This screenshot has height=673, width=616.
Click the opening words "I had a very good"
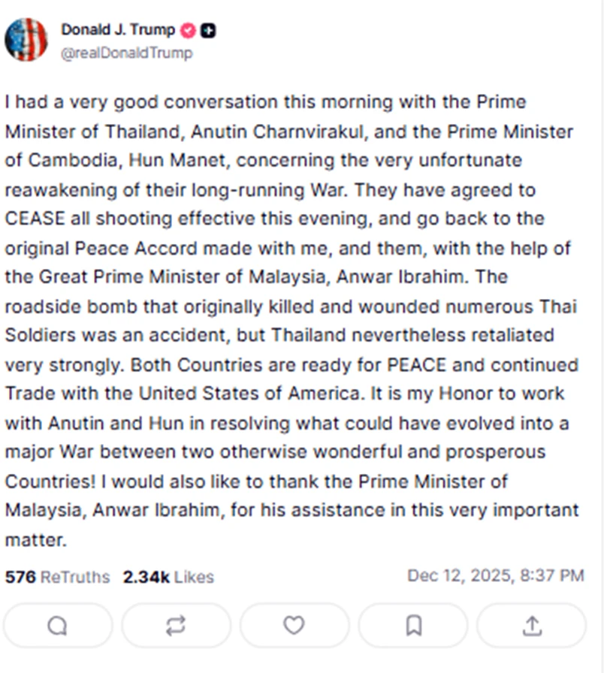pos(68,102)
